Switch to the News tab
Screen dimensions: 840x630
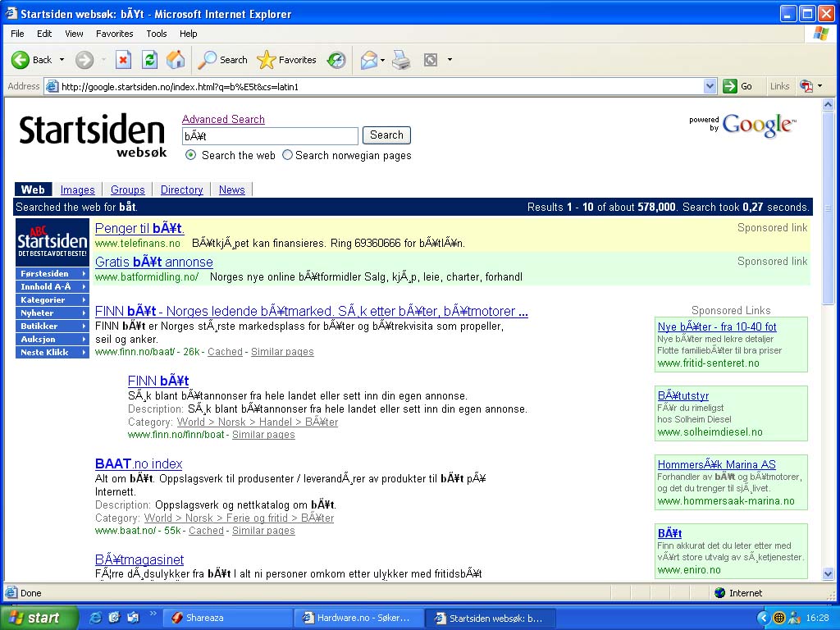click(x=231, y=189)
